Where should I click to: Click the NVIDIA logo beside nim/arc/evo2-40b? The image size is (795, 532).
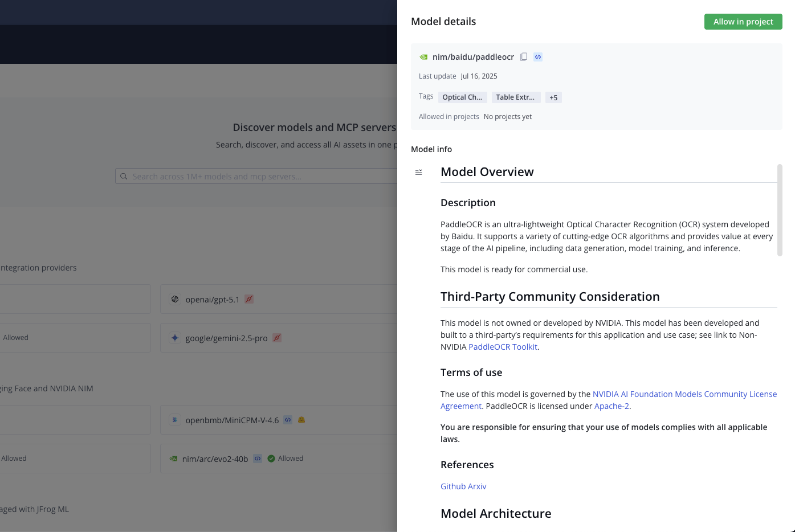[173, 459]
